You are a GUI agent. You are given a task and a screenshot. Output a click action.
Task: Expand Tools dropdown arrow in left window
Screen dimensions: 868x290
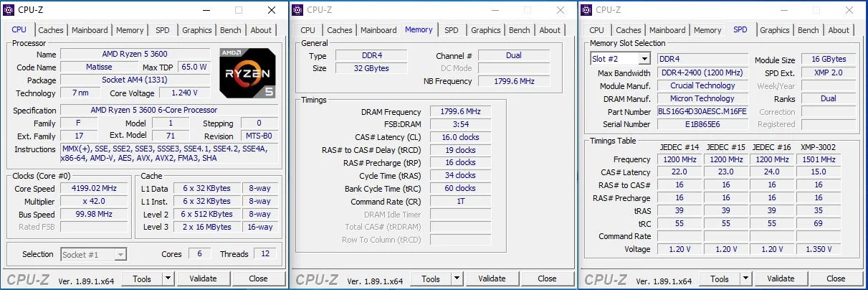tap(168, 279)
